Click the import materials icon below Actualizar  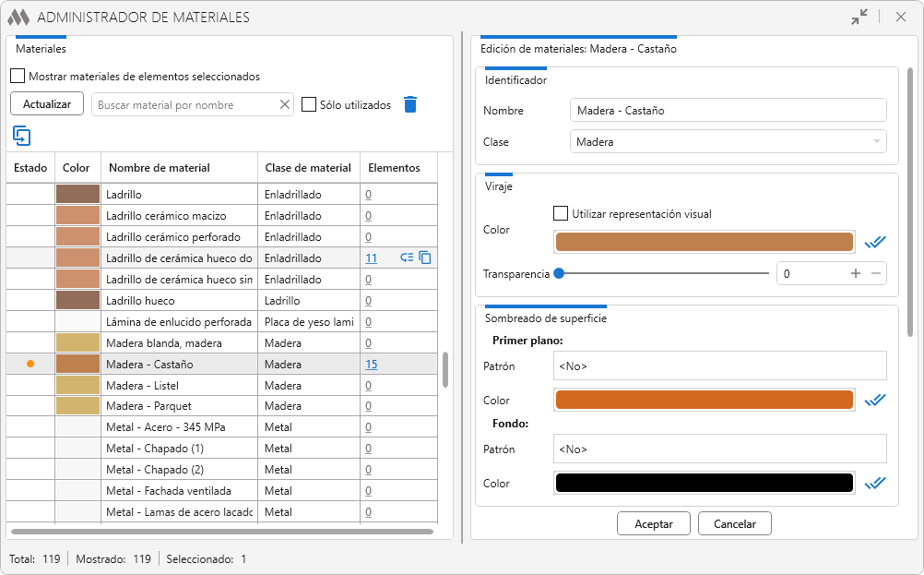22,136
